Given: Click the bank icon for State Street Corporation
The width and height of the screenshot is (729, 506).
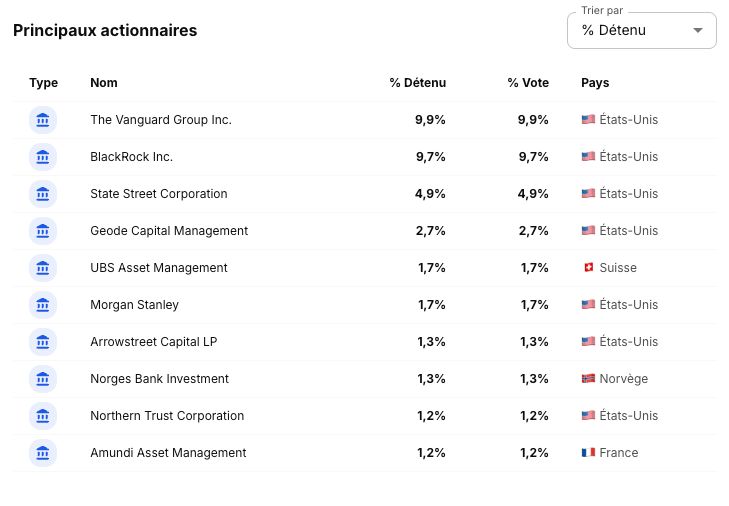Looking at the screenshot, I should point(43,194).
